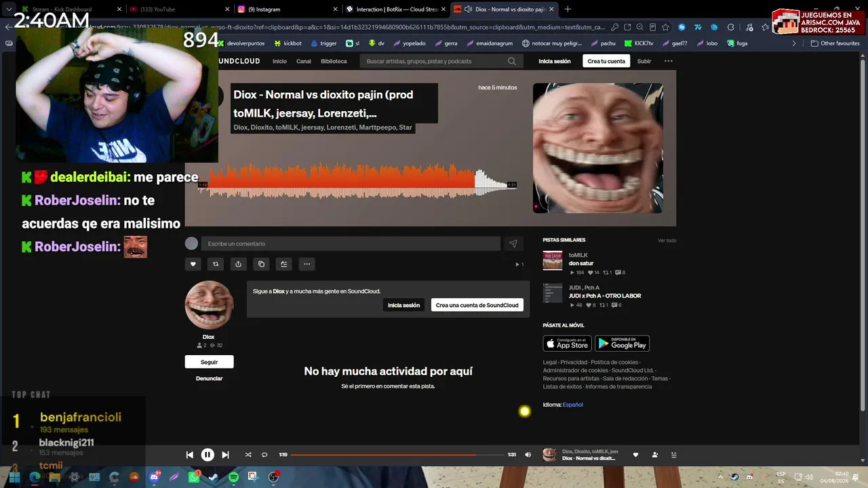Show hidden system tray icons chevron
The width and height of the screenshot is (868, 488).
click(722, 477)
